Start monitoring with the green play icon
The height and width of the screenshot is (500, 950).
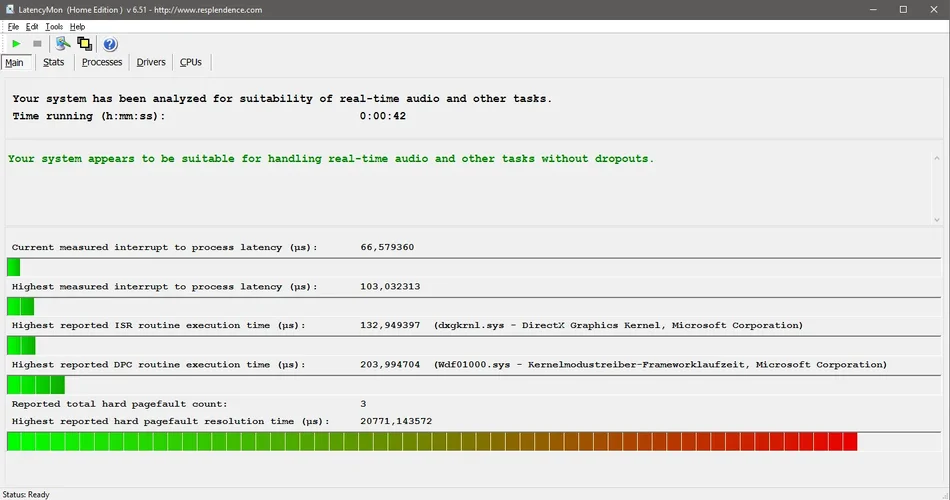pos(16,44)
